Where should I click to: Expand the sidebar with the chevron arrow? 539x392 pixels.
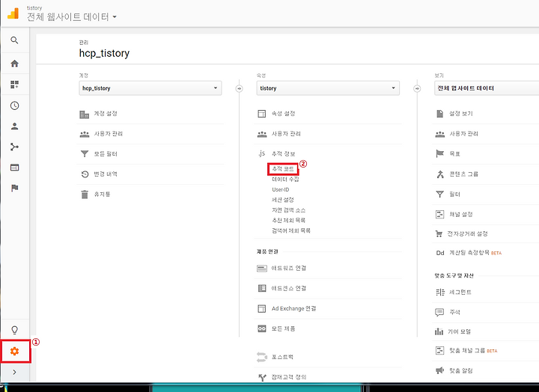[x=14, y=372]
